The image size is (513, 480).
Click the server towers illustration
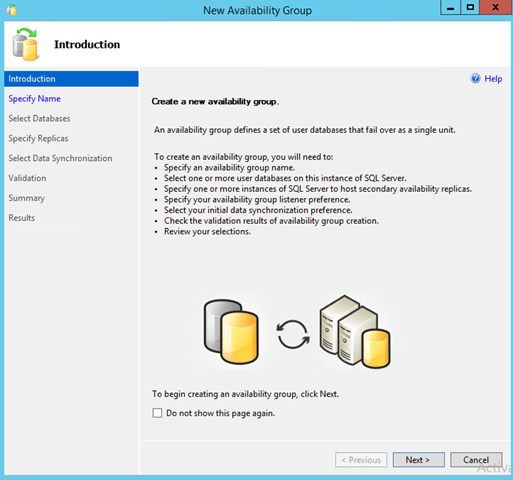pos(355,331)
